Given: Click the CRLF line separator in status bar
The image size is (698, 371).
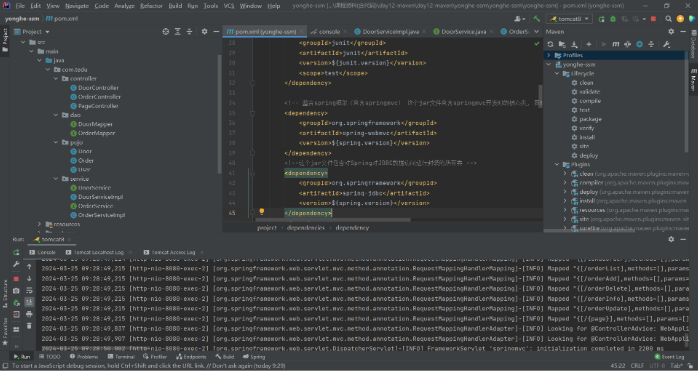Looking at the screenshot, I should pyautogui.click(x=637, y=366).
